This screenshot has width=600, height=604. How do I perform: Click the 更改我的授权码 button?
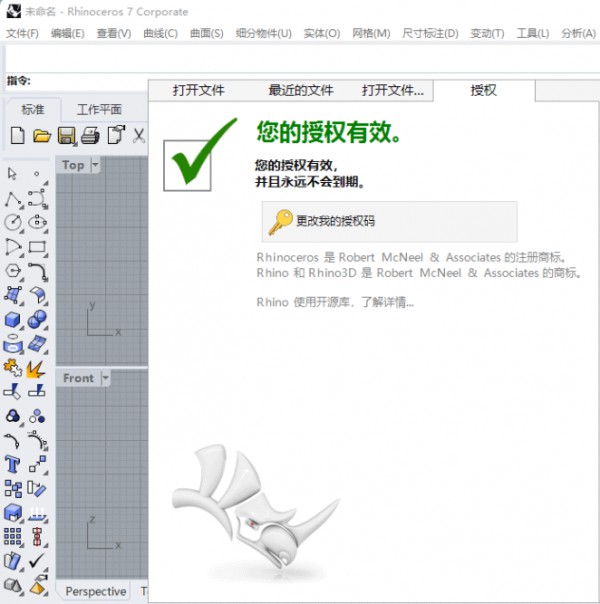pyautogui.click(x=389, y=221)
